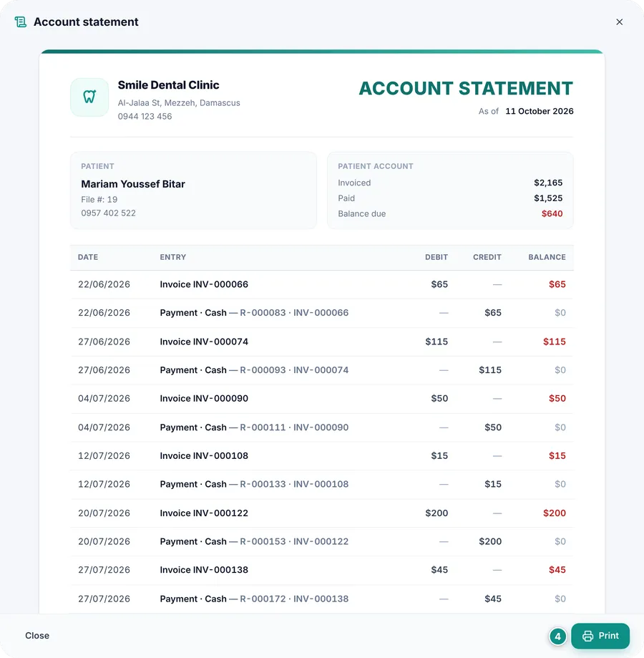Select payment entry with receipt R-000153
The height and width of the screenshot is (658, 644).
321,541
